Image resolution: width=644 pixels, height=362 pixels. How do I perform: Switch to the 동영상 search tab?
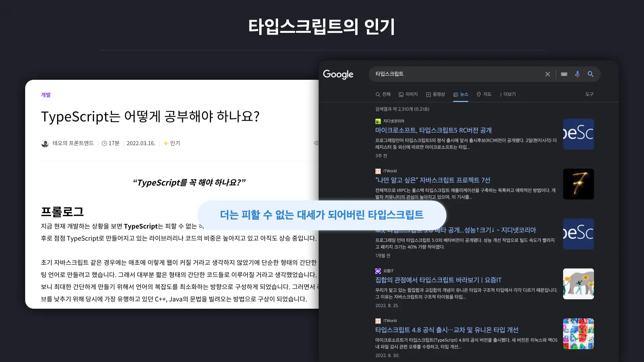(435, 95)
